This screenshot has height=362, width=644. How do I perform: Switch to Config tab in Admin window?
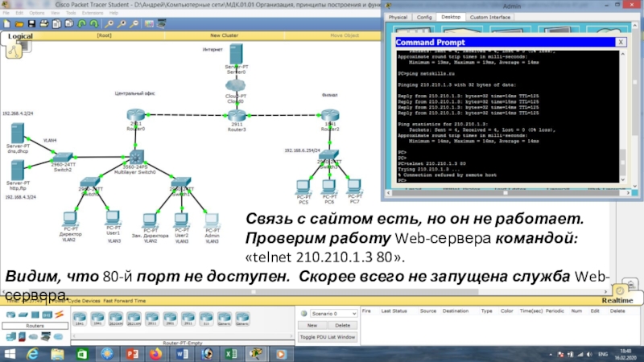[424, 17]
